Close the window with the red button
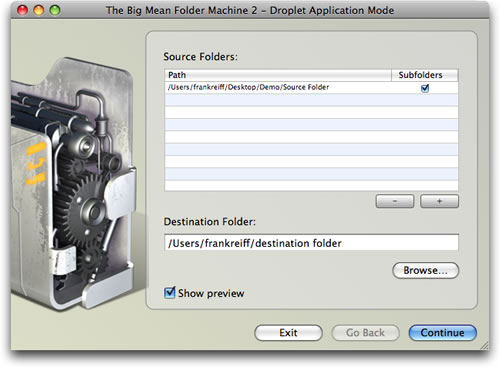 (x=22, y=10)
